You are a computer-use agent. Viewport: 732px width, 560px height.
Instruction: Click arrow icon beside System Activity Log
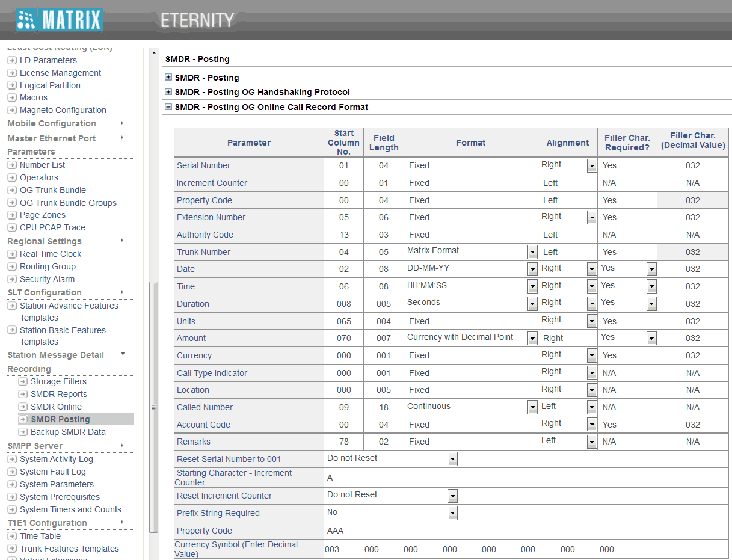(12, 459)
